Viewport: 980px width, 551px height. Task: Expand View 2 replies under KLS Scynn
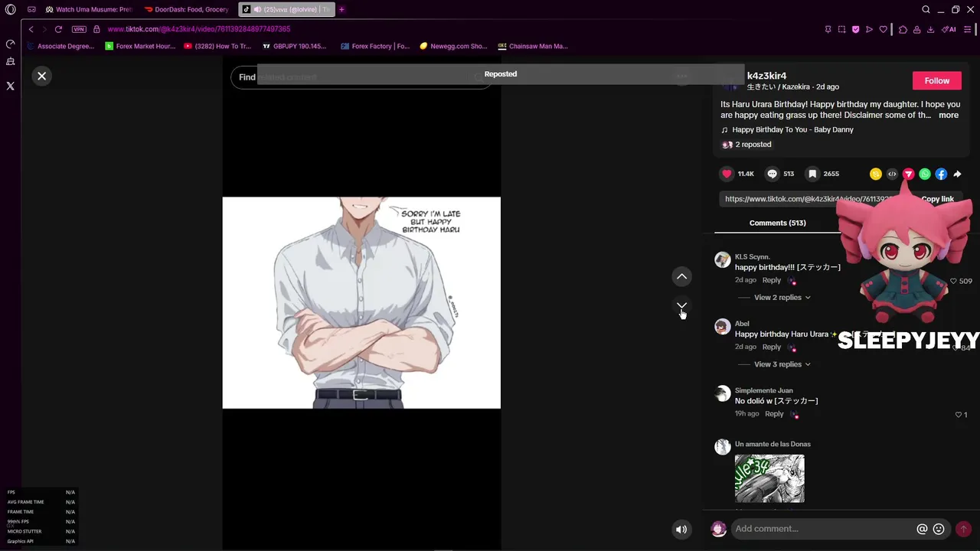click(782, 297)
